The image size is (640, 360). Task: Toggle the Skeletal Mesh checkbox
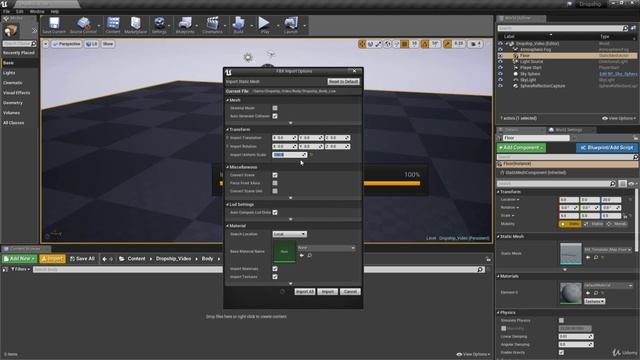click(275, 108)
